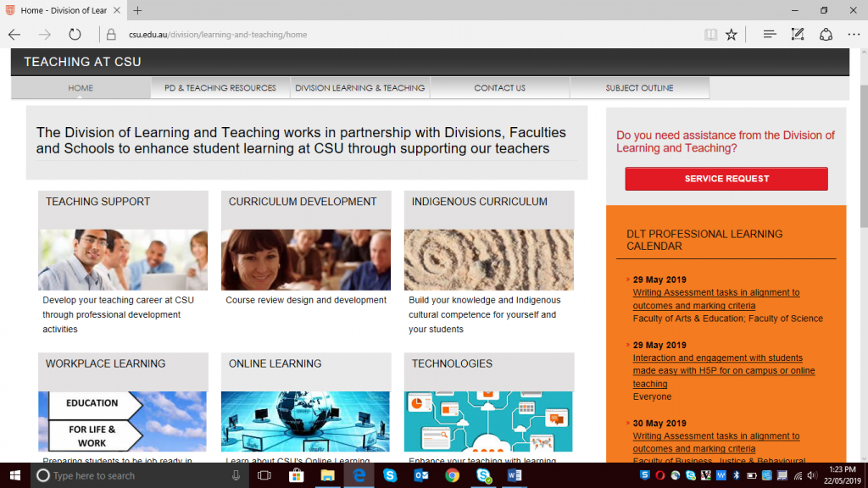Click Indigenous Curriculum sand pattern image
Screen dimensions: 868x488
[x=489, y=260]
